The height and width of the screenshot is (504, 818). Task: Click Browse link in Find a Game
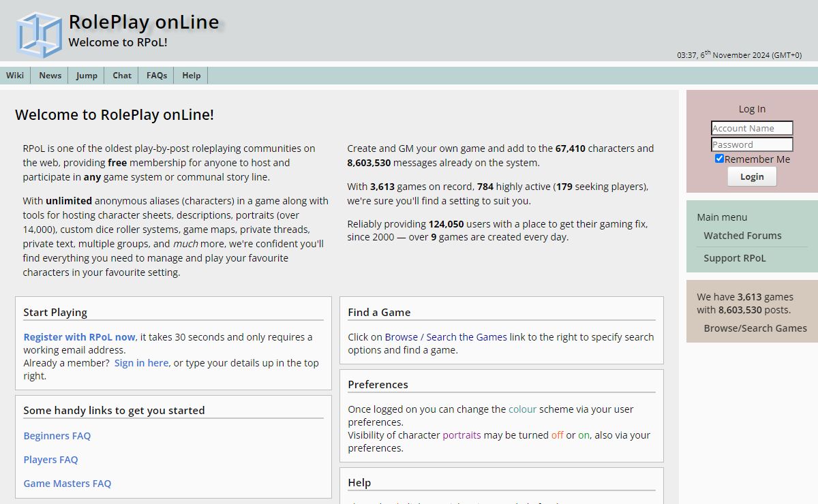click(402, 337)
